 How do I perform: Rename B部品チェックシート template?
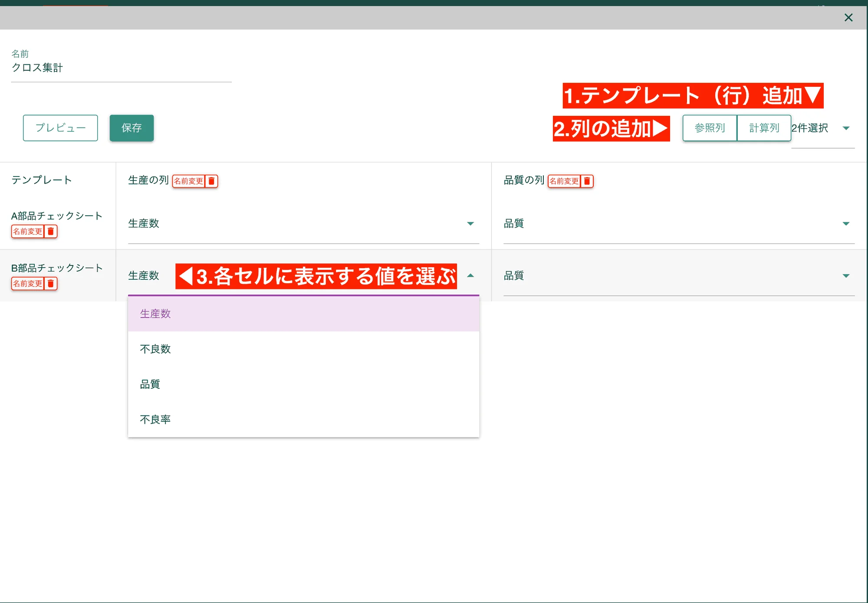[x=27, y=284]
